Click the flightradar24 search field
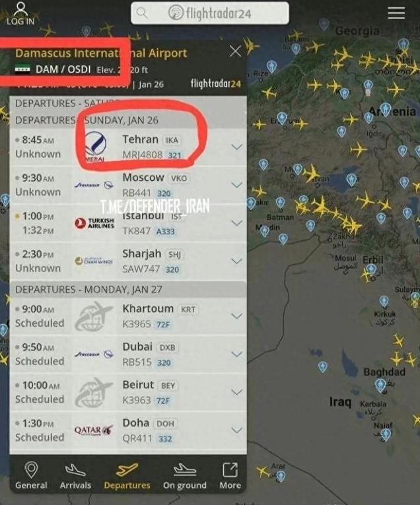The height and width of the screenshot is (505, 420). coord(210,13)
